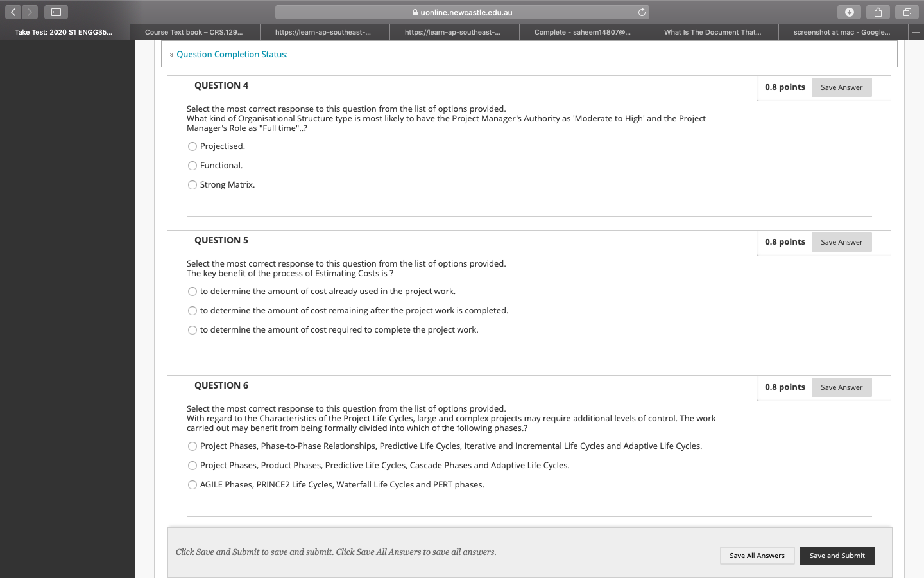
Task: Select 'Functional' for Question 4
Action: pos(192,165)
